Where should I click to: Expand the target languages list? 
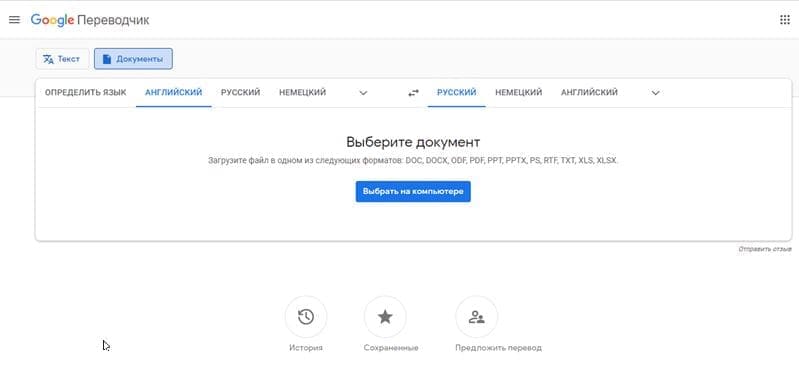pos(656,93)
